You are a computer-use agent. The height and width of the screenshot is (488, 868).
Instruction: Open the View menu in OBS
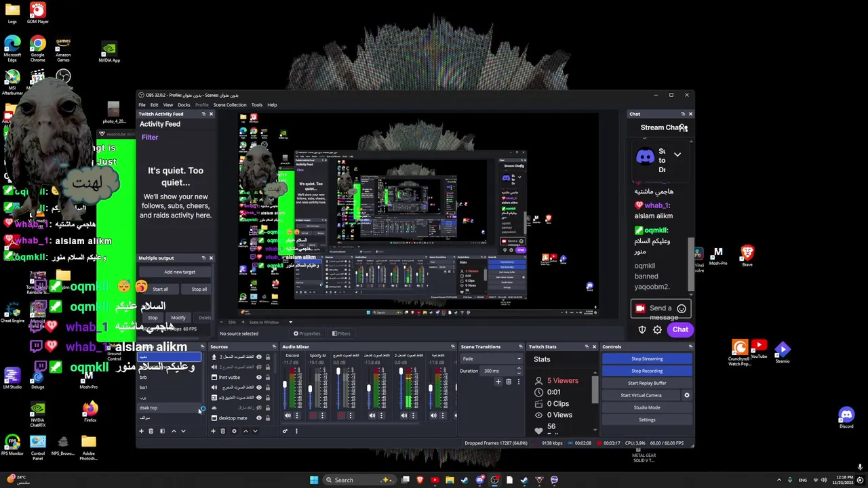click(x=168, y=105)
